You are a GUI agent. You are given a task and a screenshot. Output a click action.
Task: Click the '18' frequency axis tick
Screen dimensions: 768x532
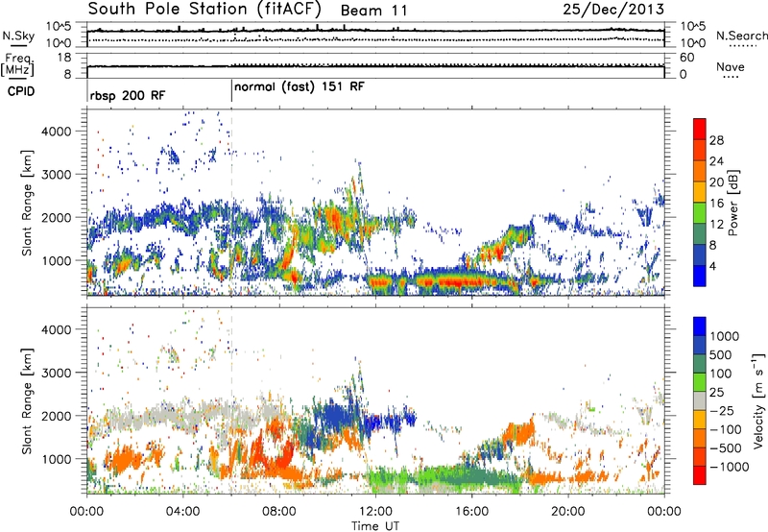coord(64,58)
